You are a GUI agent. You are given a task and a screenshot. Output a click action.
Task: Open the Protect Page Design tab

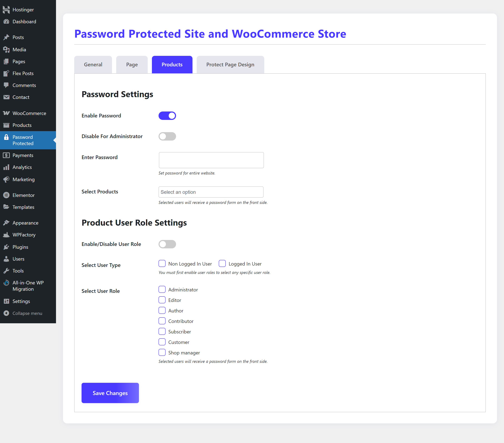click(230, 65)
